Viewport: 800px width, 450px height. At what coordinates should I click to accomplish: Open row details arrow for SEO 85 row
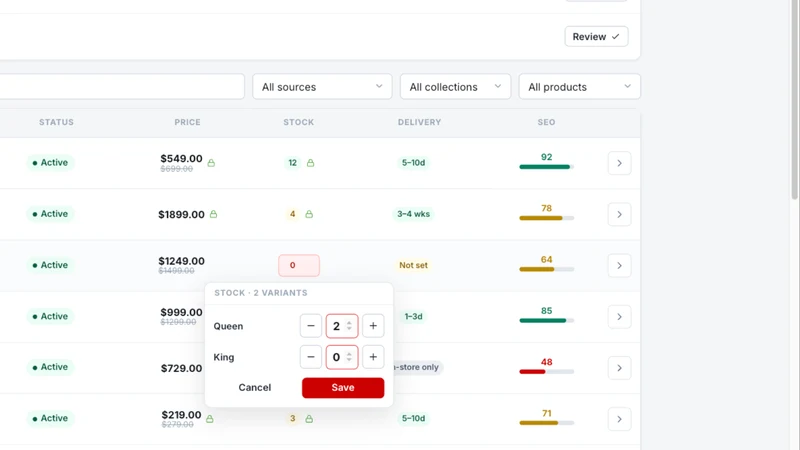click(x=619, y=317)
